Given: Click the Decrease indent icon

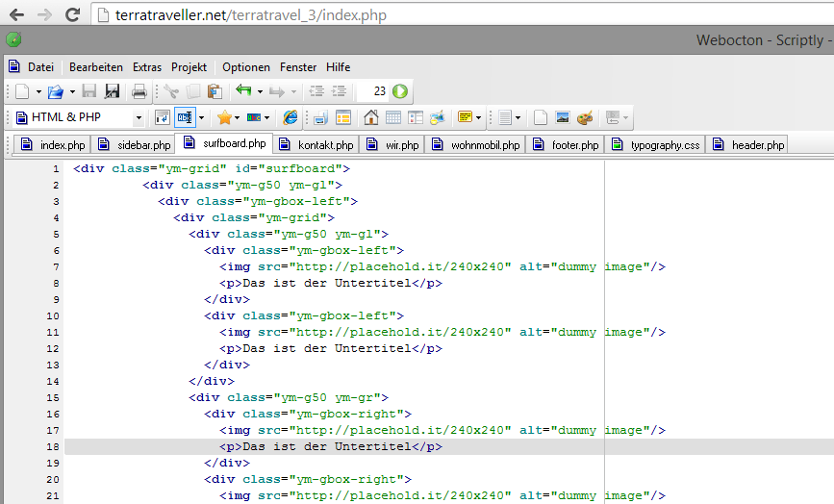Looking at the screenshot, I should 316,91.
